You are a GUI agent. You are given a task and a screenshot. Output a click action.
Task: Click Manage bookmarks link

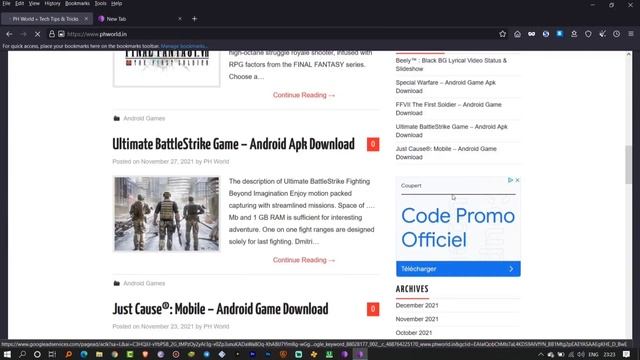click(x=183, y=46)
